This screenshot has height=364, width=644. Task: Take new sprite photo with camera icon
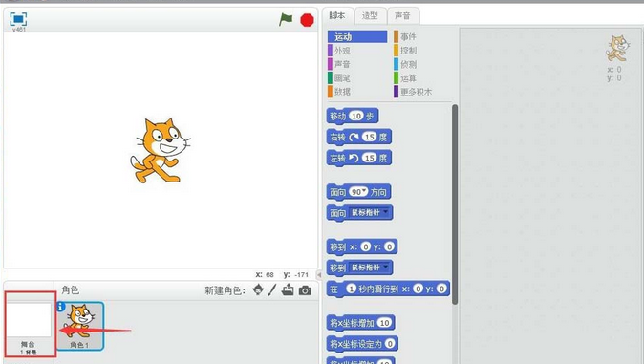[305, 290]
